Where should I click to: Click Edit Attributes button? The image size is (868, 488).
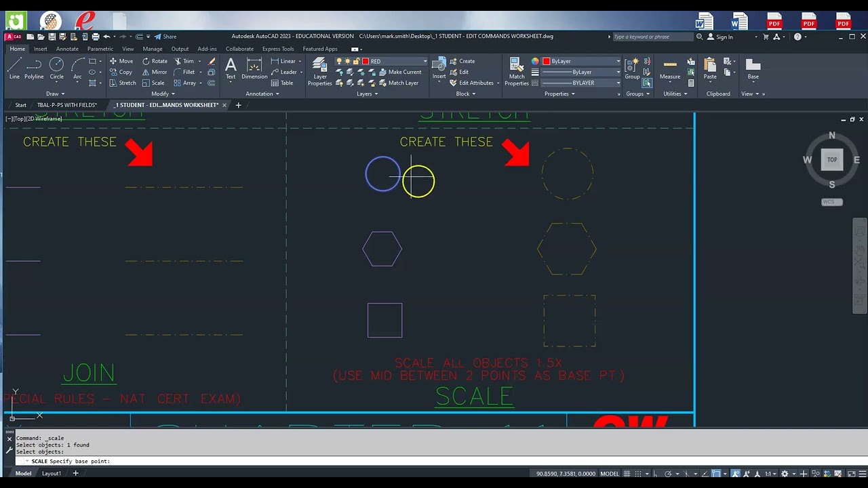point(472,83)
